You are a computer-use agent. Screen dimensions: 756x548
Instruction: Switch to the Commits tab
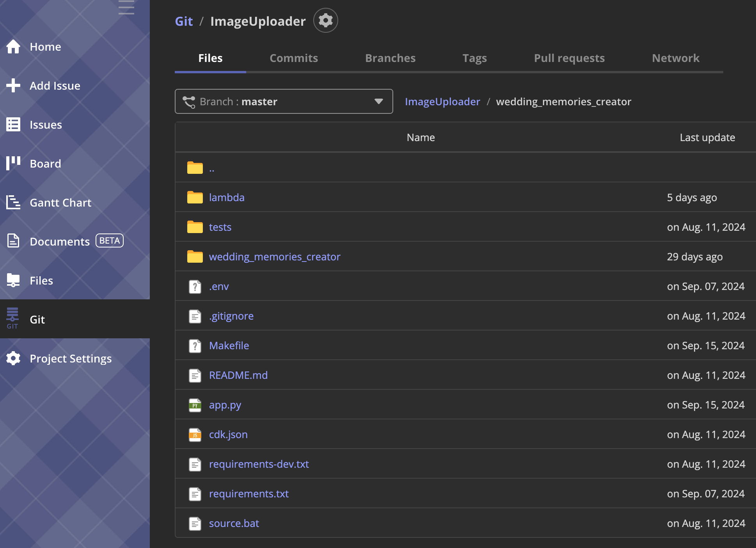tap(294, 58)
